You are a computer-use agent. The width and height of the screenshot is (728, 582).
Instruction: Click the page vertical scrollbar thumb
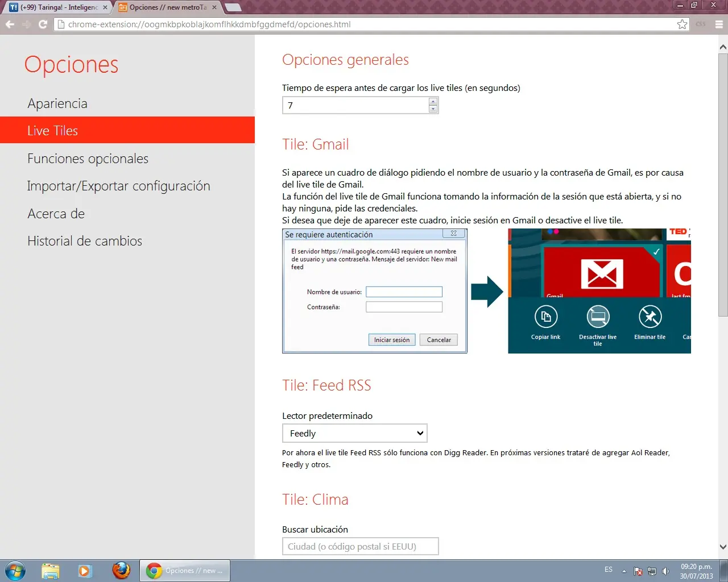tap(723, 185)
